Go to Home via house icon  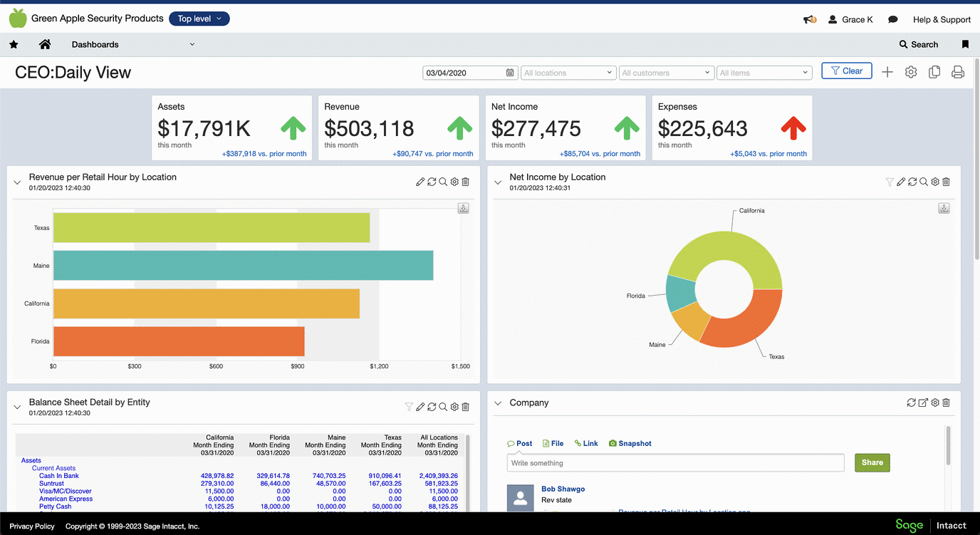point(45,44)
